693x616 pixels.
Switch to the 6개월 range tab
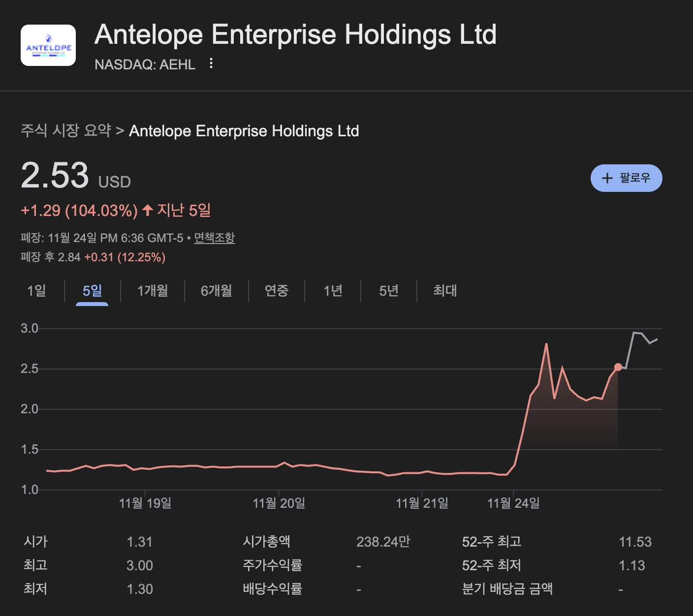(x=217, y=291)
